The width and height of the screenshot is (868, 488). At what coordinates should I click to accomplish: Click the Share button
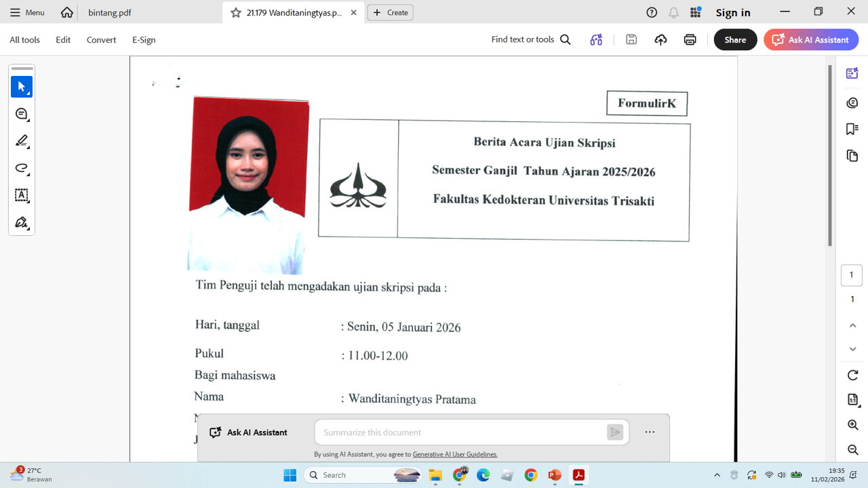[735, 40]
